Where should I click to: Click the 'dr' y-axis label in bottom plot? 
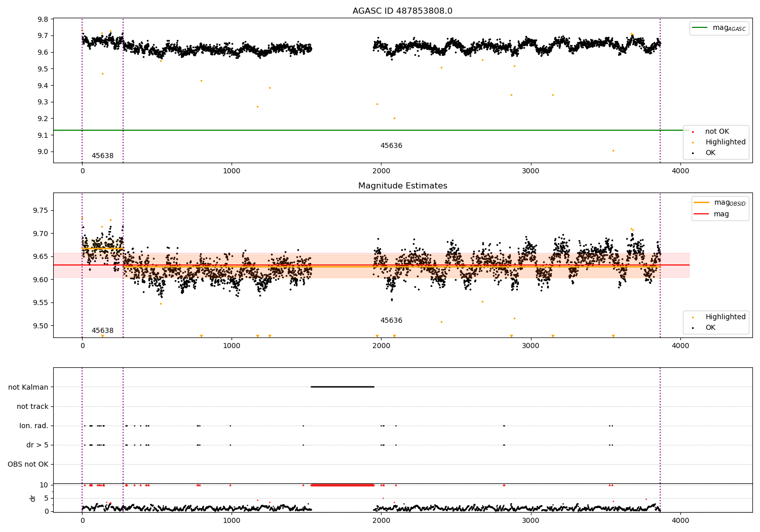(33, 498)
